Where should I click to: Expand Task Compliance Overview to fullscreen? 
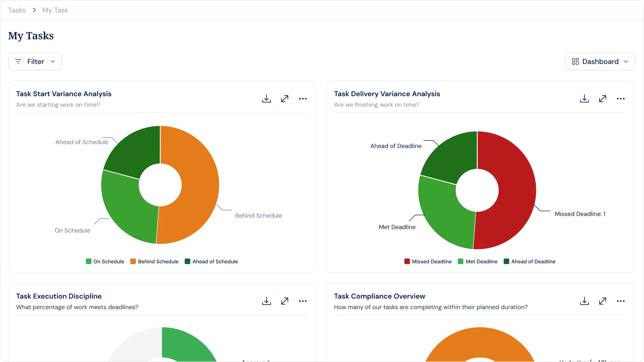603,301
